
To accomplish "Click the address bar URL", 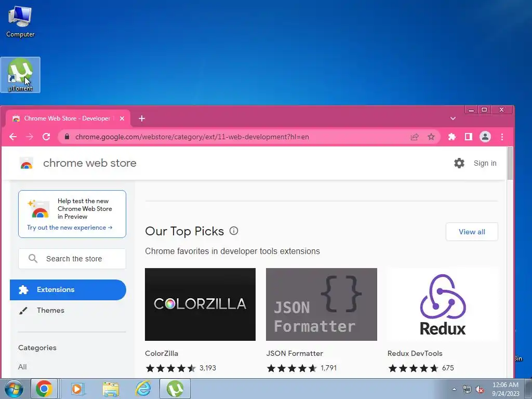I will tap(192, 137).
